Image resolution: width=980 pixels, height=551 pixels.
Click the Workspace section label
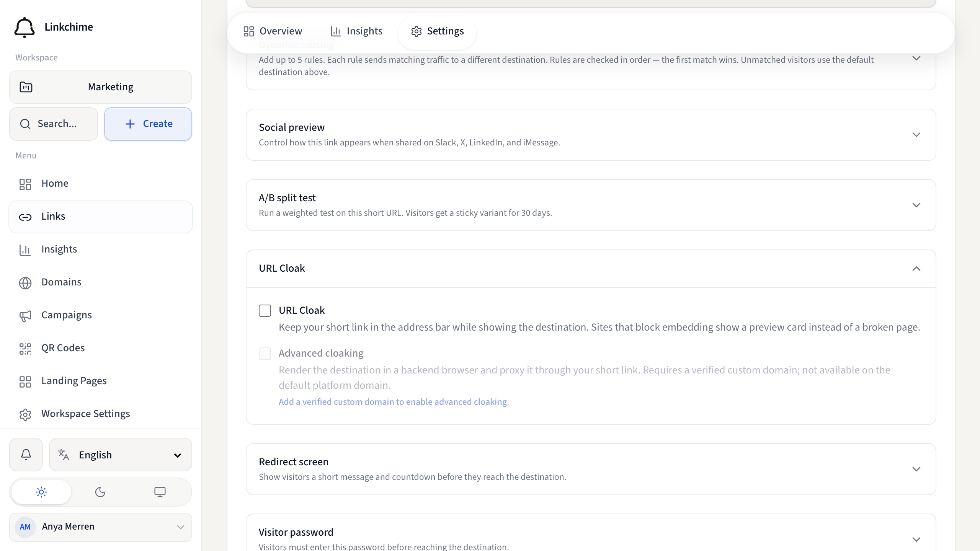pyautogui.click(x=36, y=57)
